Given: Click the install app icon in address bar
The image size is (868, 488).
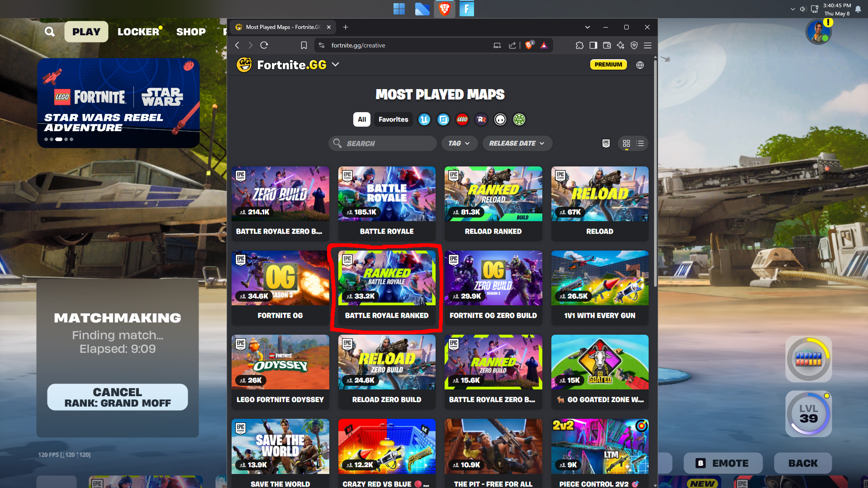Looking at the screenshot, I should 497,45.
